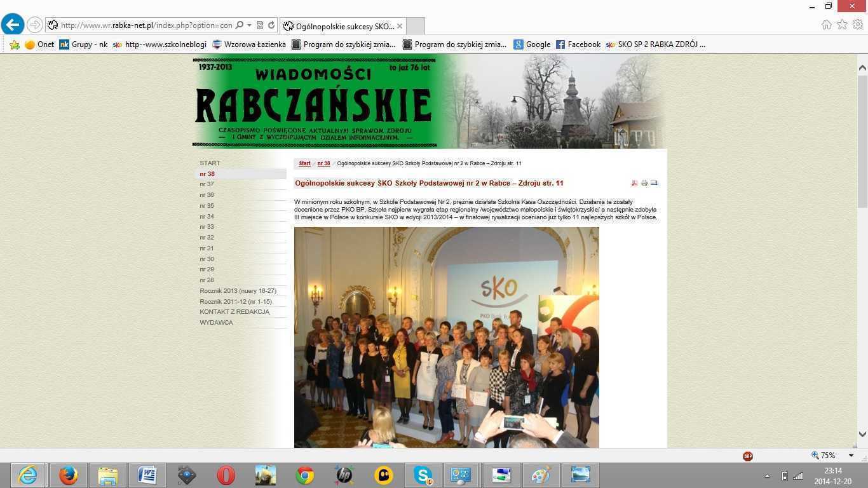868x488 pixels.
Task: Click the browser Forward arrow button
Action: pyautogui.click(x=35, y=25)
